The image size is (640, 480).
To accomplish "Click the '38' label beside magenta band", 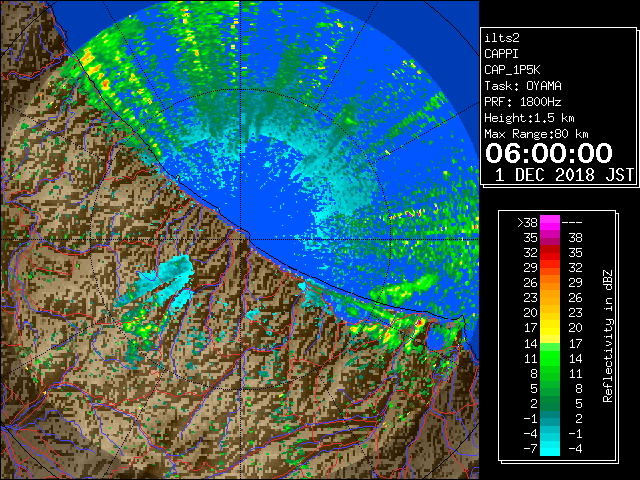I will [575, 238].
